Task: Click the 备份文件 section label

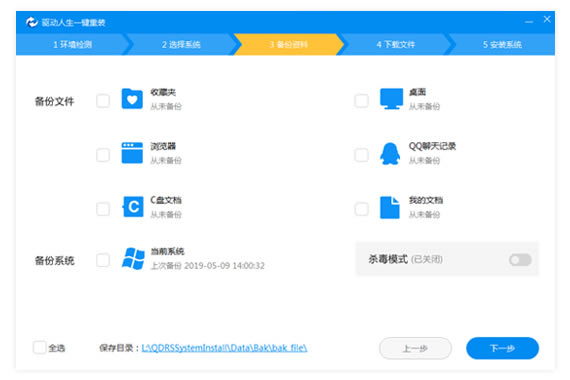Action: tap(55, 101)
